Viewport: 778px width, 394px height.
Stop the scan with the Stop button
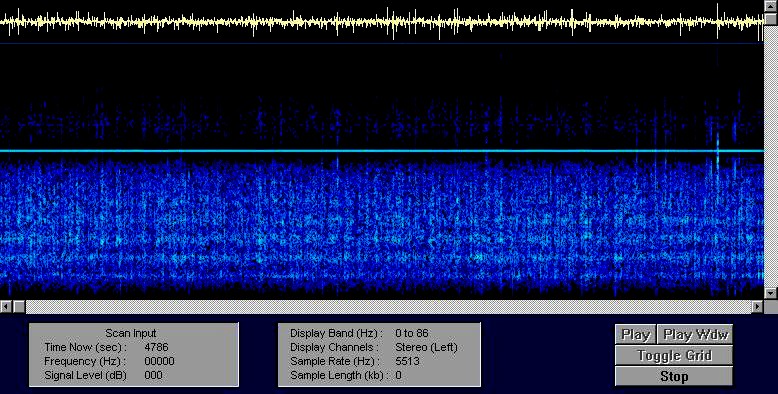[x=674, y=377]
